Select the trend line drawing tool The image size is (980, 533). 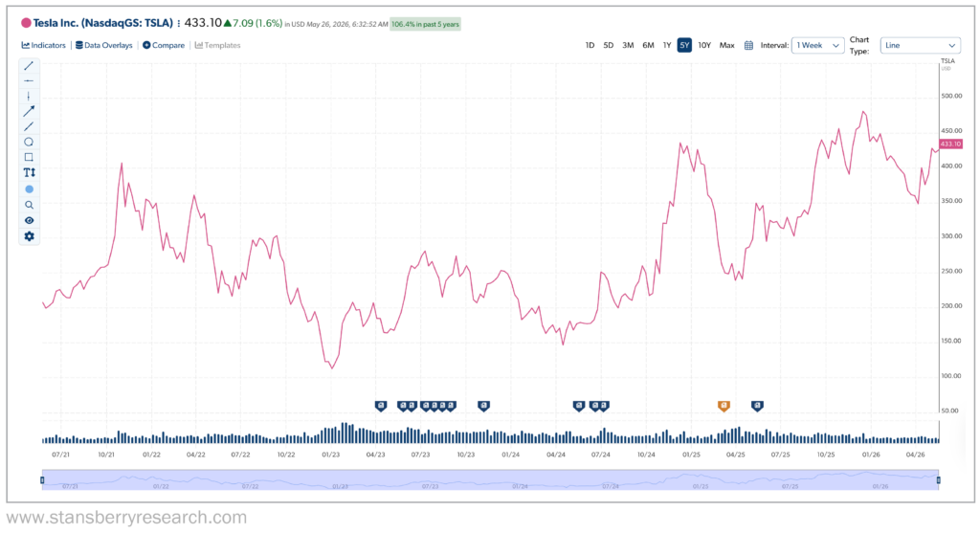point(29,66)
